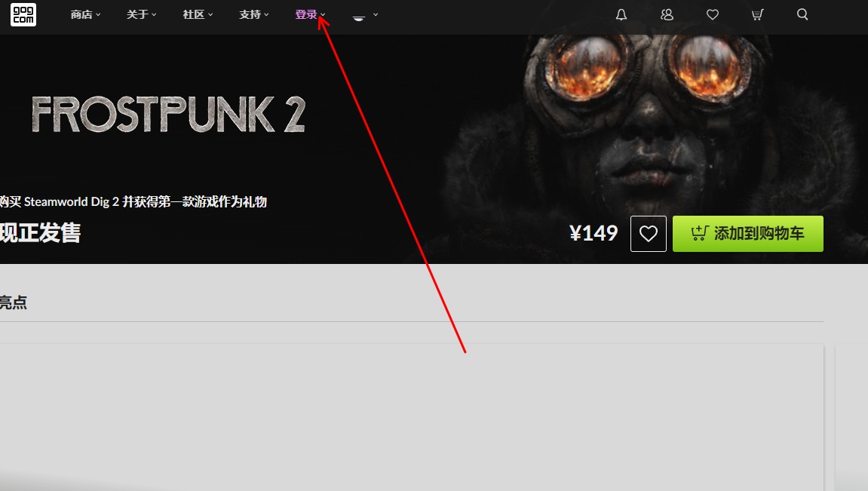Click the Steamworld Dig 2 promo text
868x491 pixels.
pos(133,201)
